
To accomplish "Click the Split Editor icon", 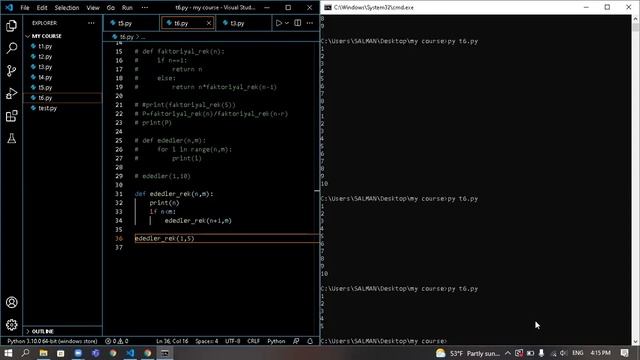I will (x=298, y=23).
